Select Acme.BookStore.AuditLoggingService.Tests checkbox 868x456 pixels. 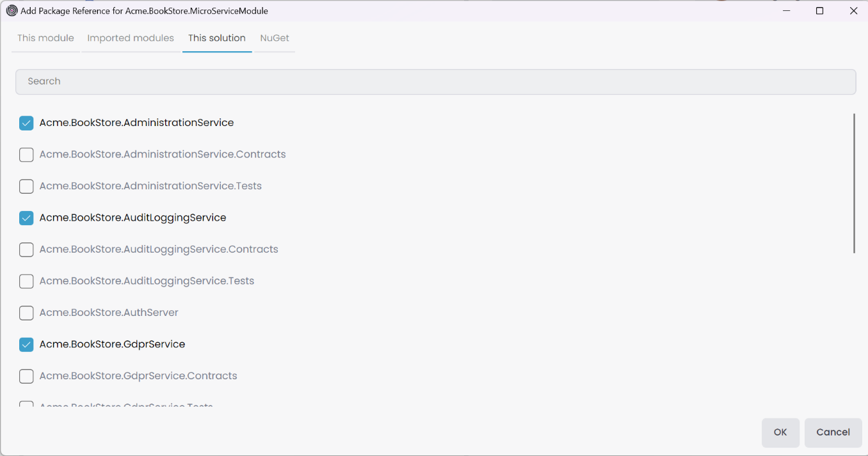[x=26, y=281]
